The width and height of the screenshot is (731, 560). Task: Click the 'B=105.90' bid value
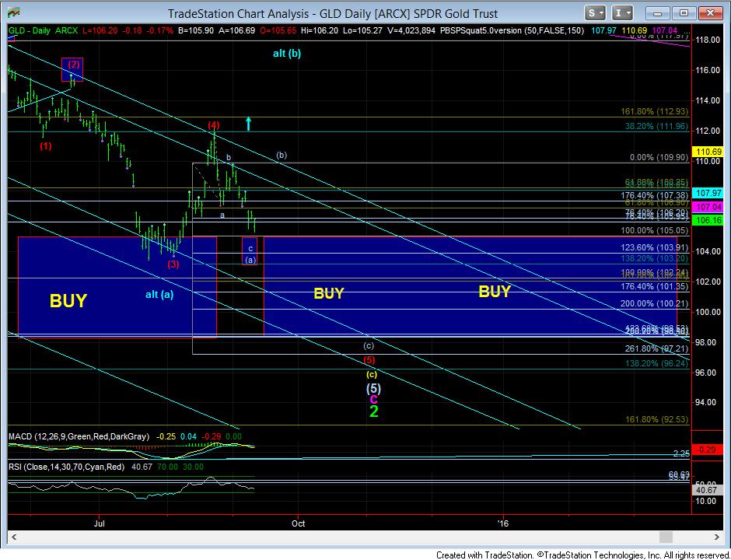pyautogui.click(x=195, y=31)
